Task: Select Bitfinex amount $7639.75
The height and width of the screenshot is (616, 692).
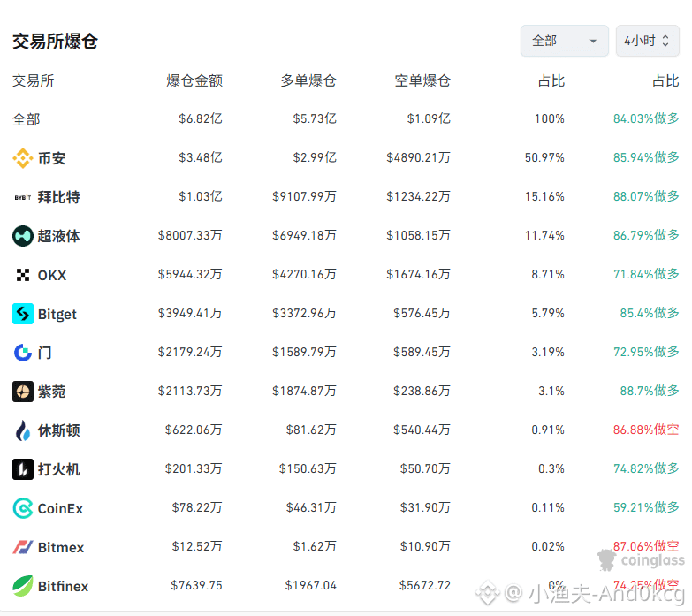Action: click(x=197, y=585)
